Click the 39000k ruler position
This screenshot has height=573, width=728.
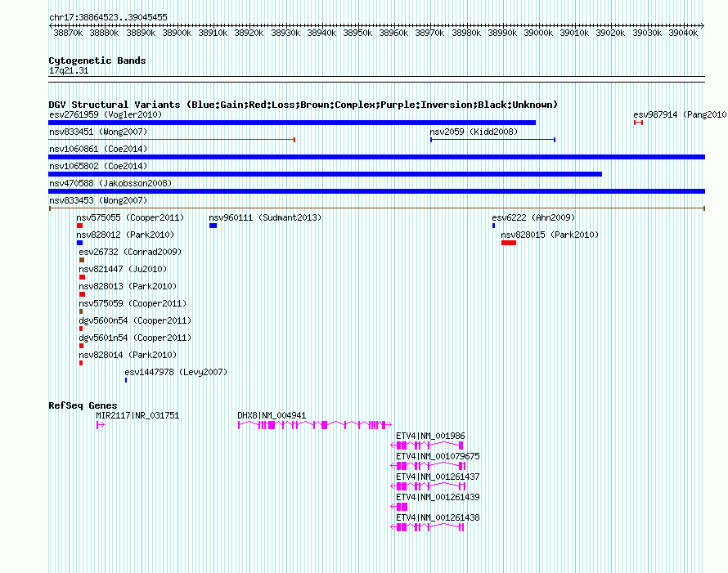coord(538,33)
